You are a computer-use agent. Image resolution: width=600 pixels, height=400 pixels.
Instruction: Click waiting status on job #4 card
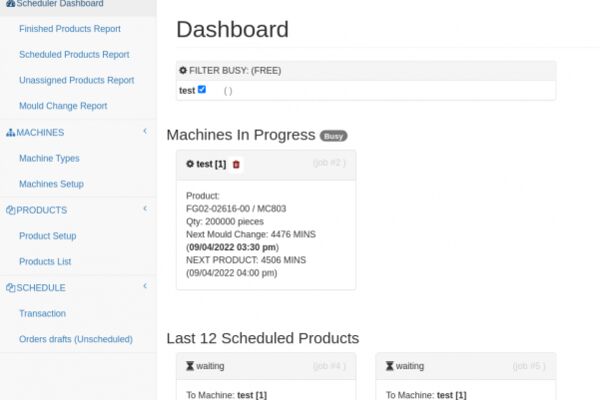pos(210,366)
